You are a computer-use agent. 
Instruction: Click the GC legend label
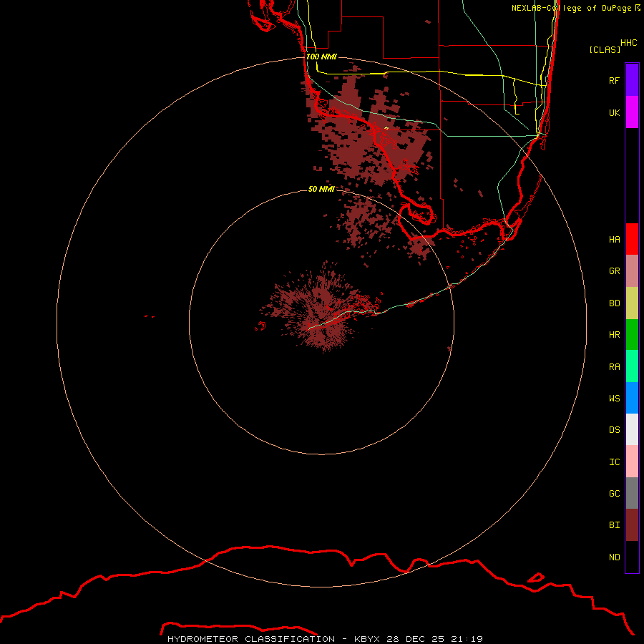coord(614,493)
